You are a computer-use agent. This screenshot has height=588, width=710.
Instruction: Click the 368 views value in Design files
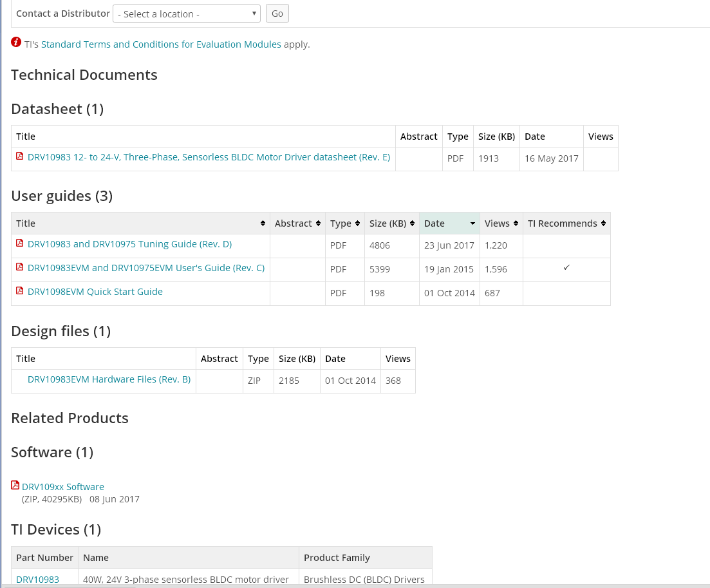[393, 381]
